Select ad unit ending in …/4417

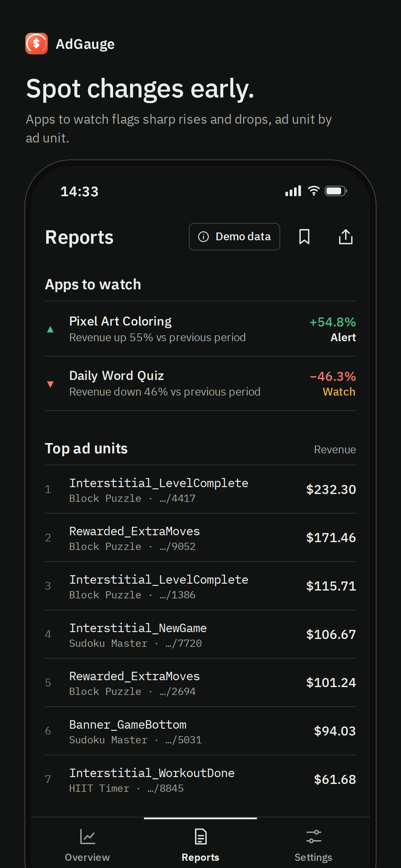click(200, 489)
